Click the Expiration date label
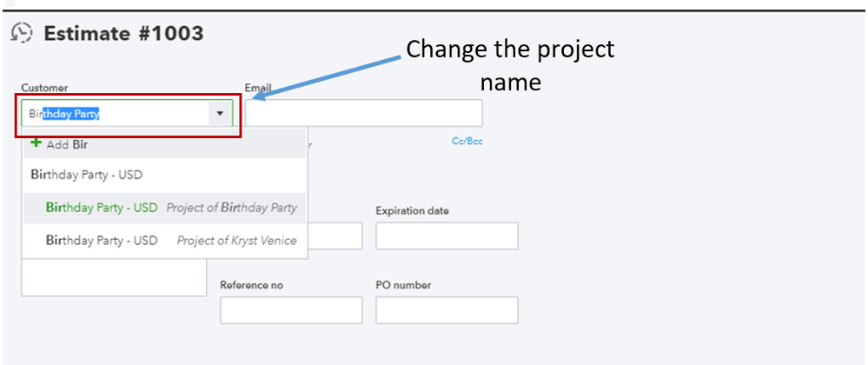This screenshot has height=365, width=868. 412,211
